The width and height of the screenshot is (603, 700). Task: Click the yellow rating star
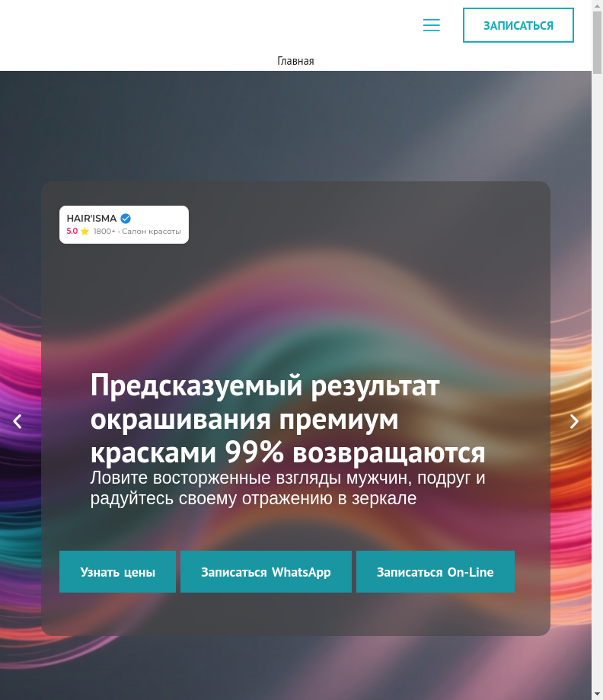[x=85, y=232]
